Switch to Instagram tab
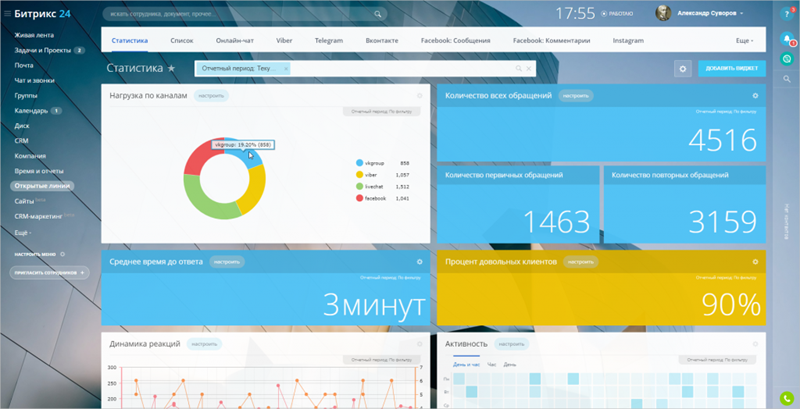 [x=628, y=40]
